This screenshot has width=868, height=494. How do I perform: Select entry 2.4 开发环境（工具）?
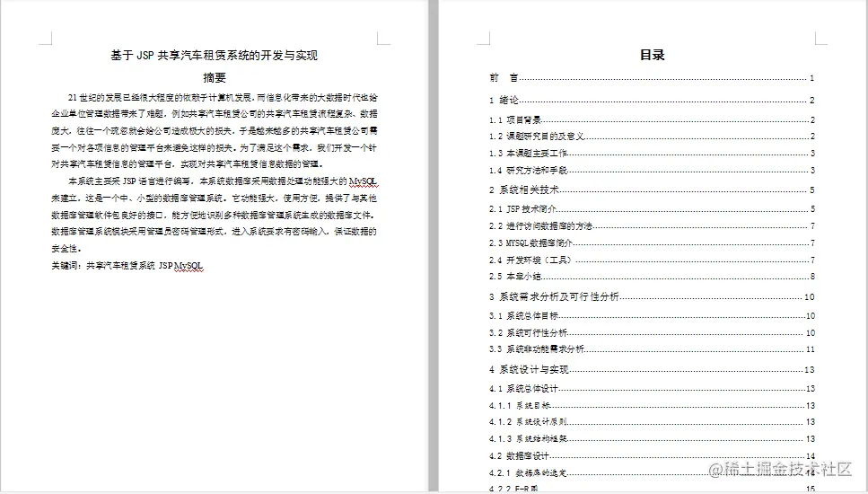(x=652, y=260)
